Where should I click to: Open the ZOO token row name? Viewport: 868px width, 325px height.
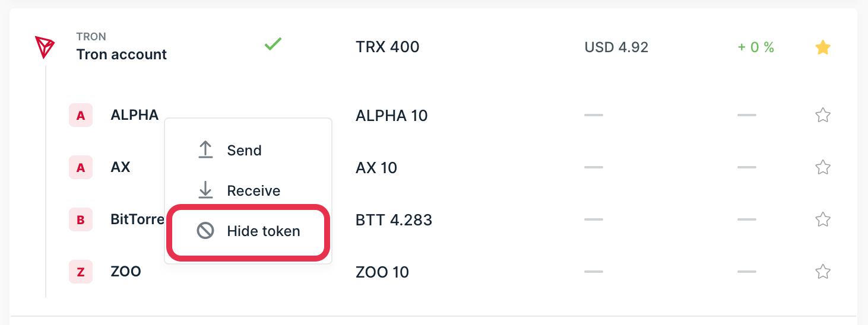(x=126, y=272)
